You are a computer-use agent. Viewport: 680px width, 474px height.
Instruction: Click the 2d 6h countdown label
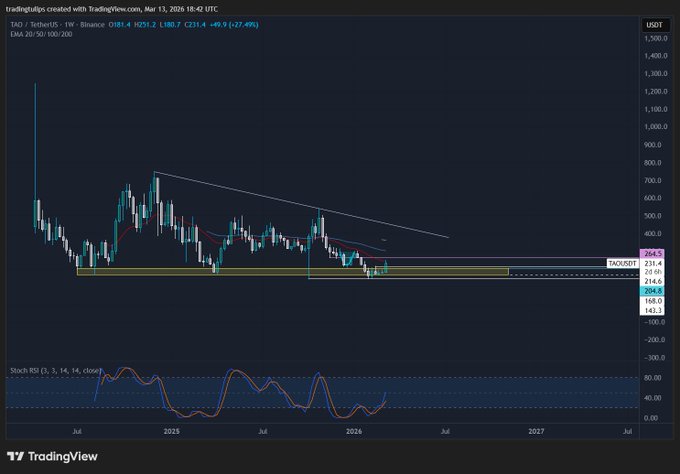pyautogui.click(x=652, y=272)
